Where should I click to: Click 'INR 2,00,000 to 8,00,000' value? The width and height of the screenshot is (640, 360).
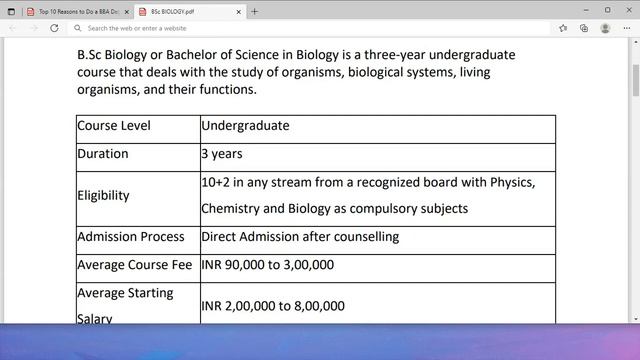[273, 306]
